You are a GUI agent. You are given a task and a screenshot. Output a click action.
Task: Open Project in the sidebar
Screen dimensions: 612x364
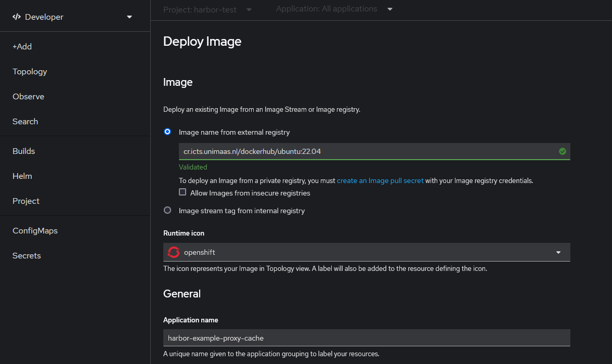tap(26, 201)
